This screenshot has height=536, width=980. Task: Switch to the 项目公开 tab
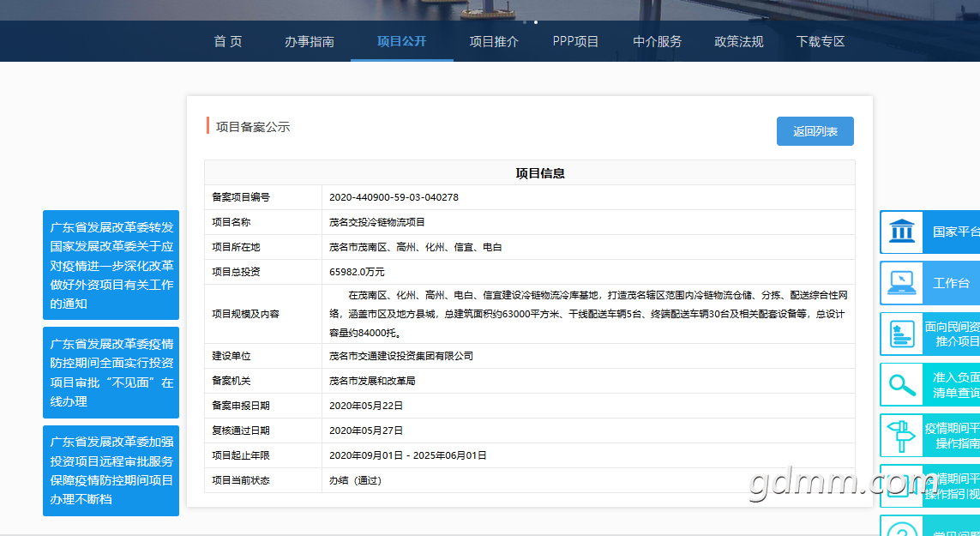tap(402, 41)
